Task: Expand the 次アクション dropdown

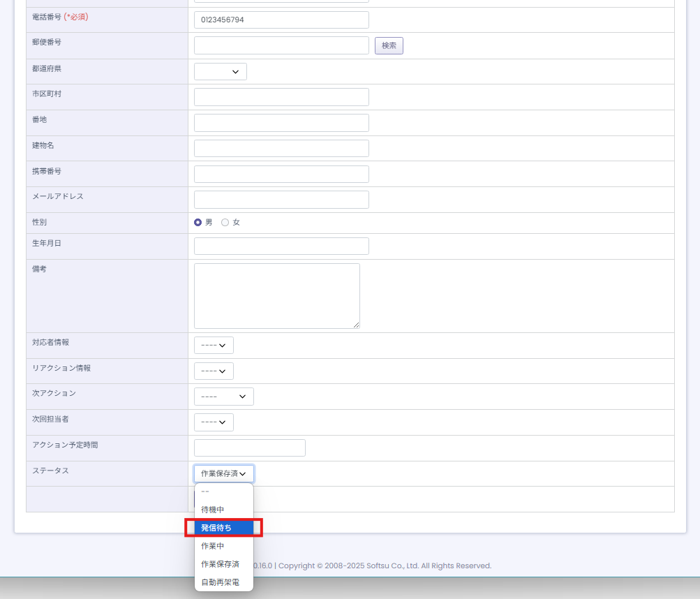Action: (223, 397)
